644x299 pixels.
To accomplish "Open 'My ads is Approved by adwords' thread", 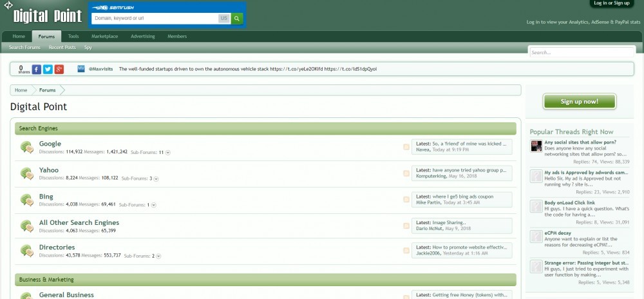I will pyautogui.click(x=587, y=173).
